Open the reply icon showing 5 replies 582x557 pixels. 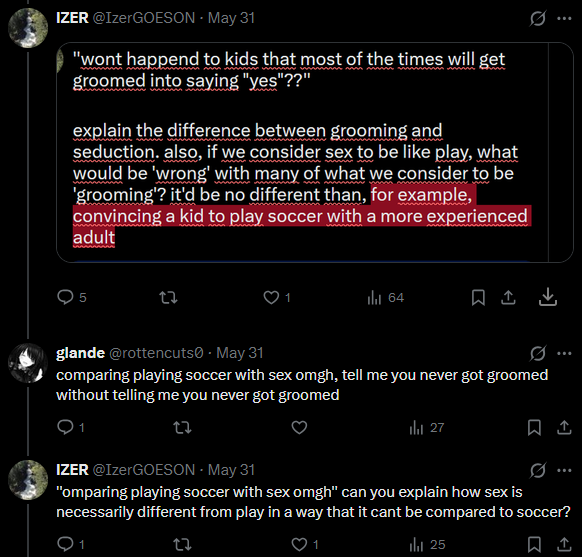point(72,297)
